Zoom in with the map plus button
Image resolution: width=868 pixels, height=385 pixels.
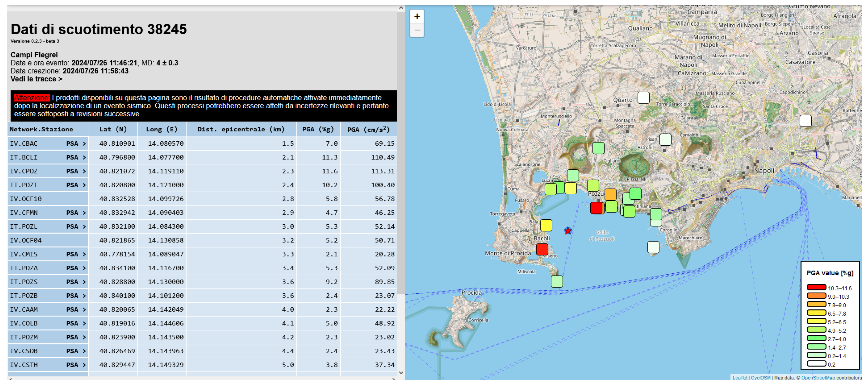tap(417, 16)
